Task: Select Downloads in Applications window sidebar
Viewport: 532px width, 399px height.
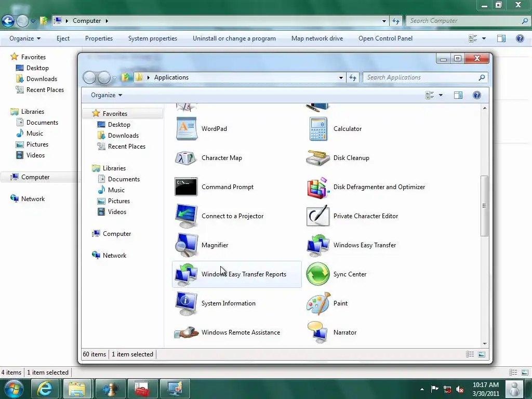Action: click(x=123, y=136)
